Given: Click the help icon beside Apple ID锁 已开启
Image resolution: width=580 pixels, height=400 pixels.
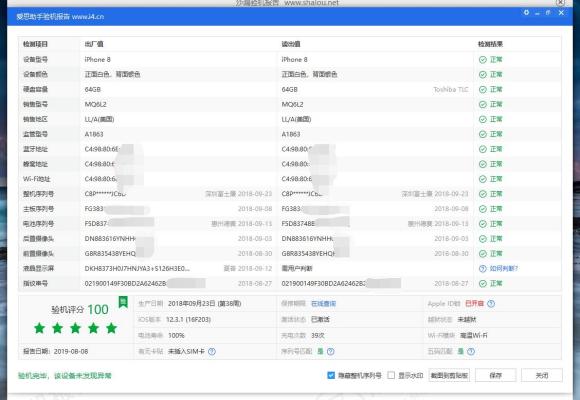Looking at the screenshot, I should [x=491, y=303].
